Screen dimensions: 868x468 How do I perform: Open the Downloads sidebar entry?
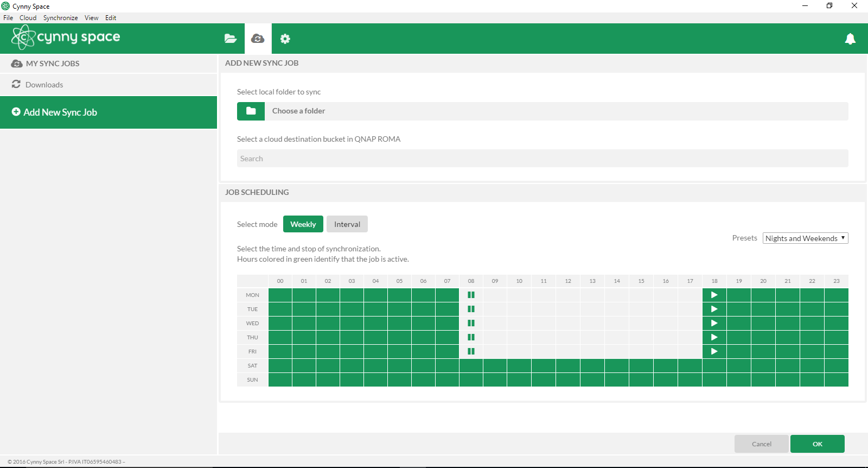(x=108, y=85)
